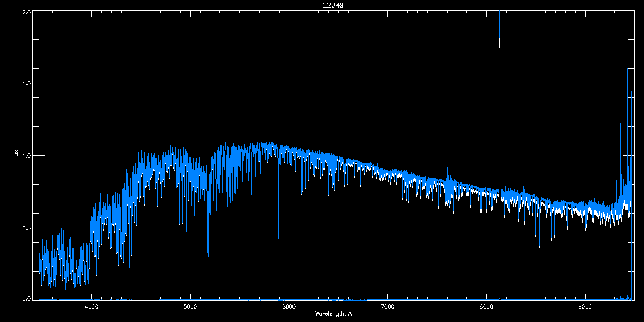Click the 7000 wavelength tick label
This screenshot has width=644, height=322.
click(387, 306)
